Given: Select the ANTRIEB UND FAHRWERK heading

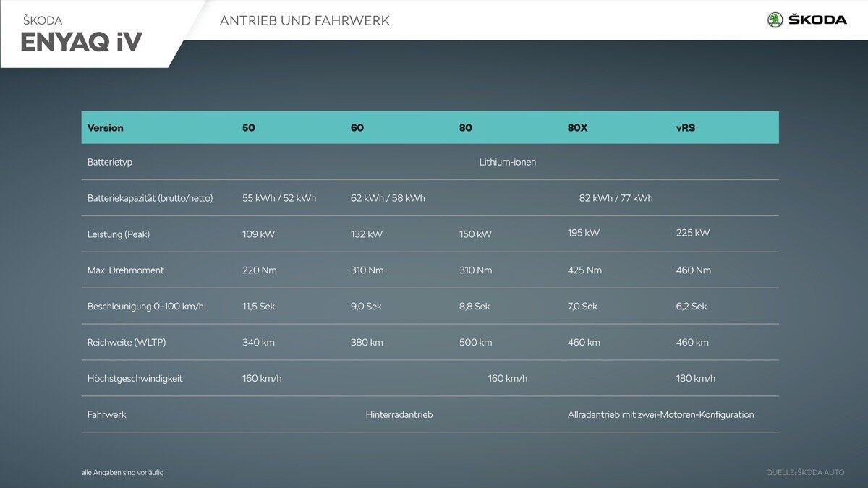Looking at the screenshot, I should point(305,20).
